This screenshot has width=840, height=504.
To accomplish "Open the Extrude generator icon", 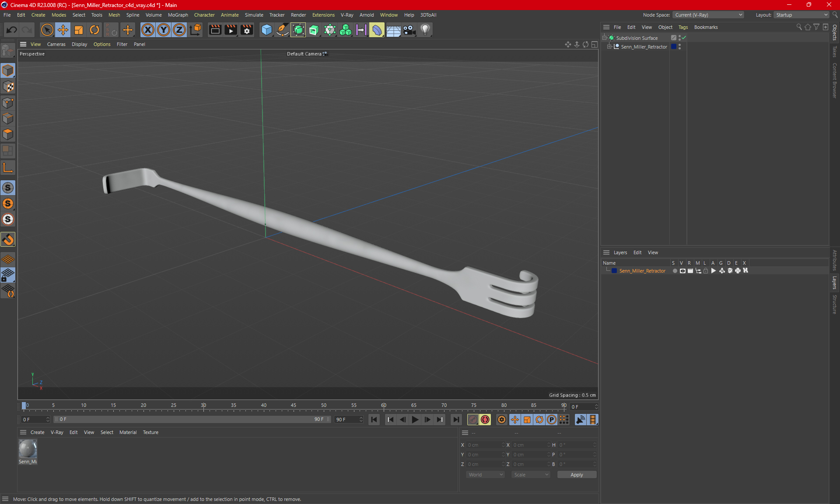I will pyautogui.click(x=314, y=30).
